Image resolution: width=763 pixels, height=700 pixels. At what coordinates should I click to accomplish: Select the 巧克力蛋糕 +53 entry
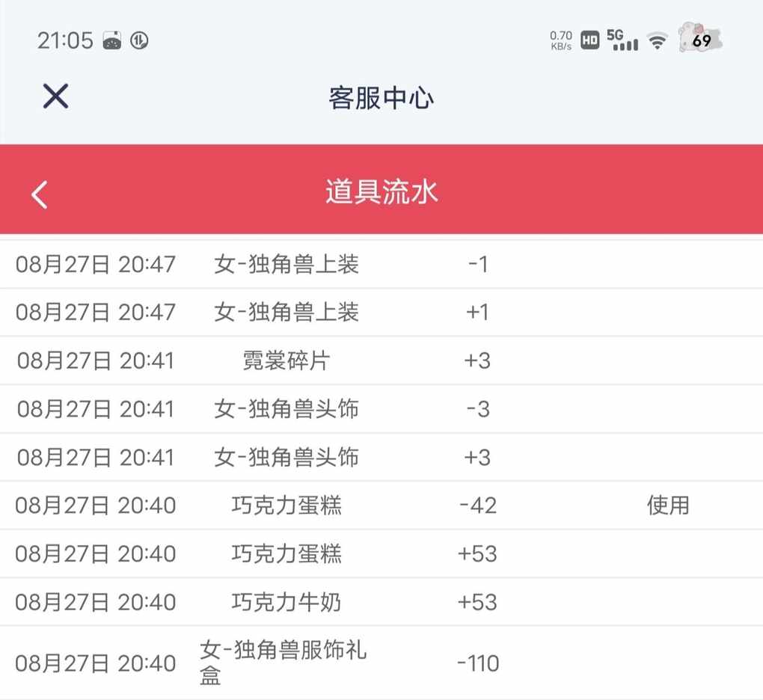[381, 553]
